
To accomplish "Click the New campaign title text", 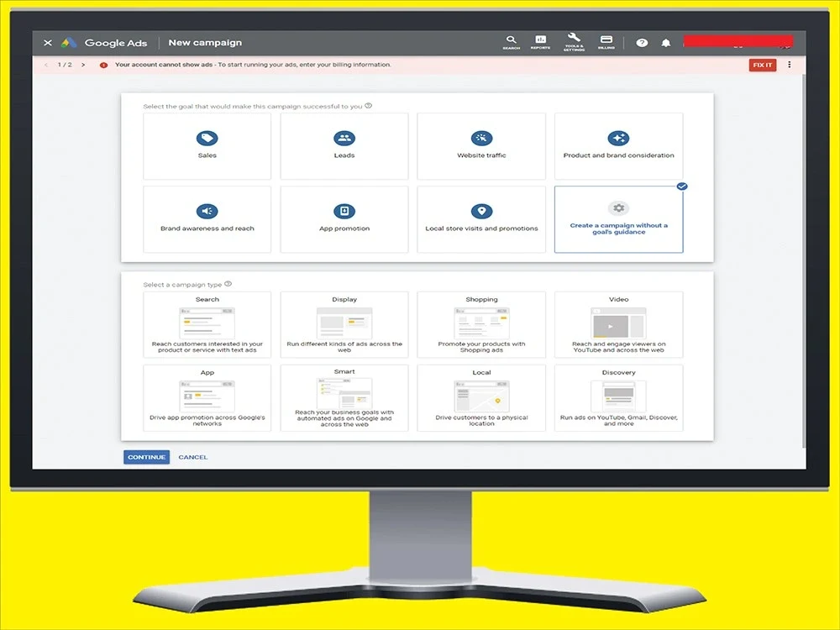I will (205, 43).
